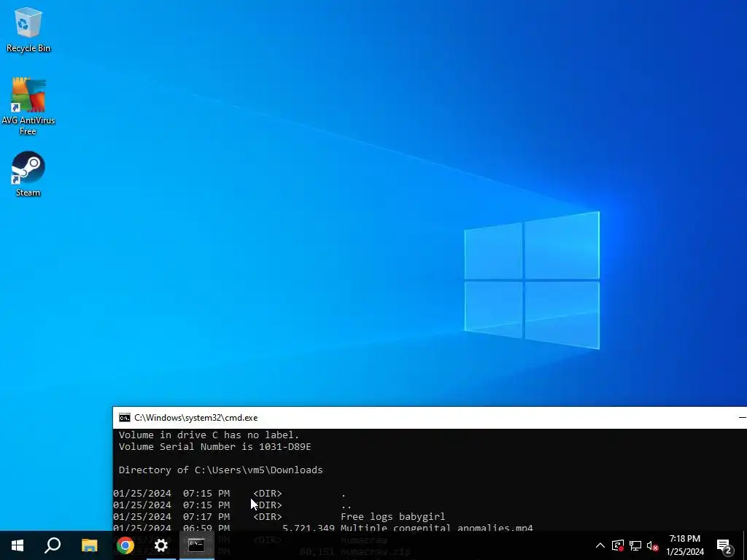Image resolution: width=747 pixels, height=560 pixels.
Task: Show hidden system tray icons
Action: tap(600, 545)
